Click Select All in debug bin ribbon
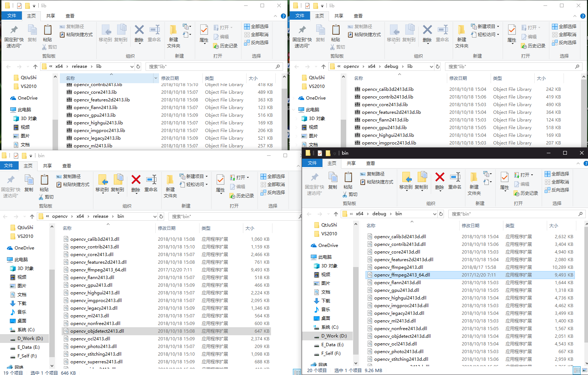 [x=557, y=174]
